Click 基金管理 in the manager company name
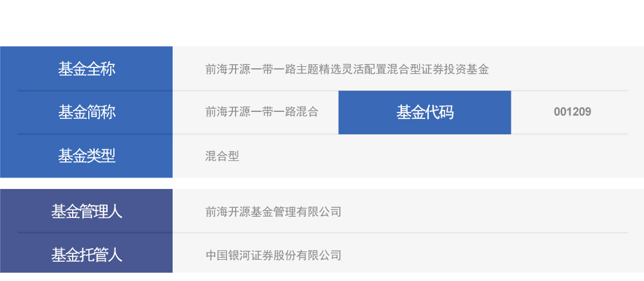This screenshot has width=644, height=281. point(273,212)
